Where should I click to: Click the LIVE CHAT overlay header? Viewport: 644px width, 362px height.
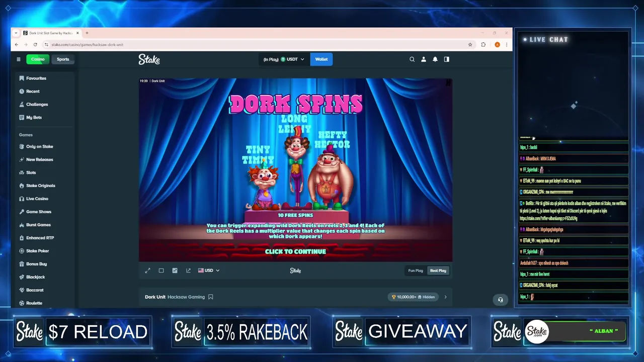coord(546,39)
